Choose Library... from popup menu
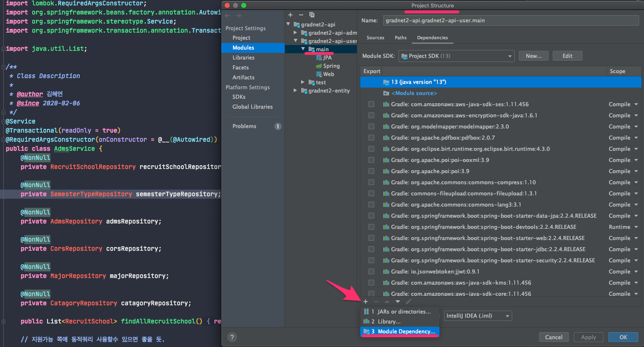Viewport: 644px width, 347px height. [400, 322]
